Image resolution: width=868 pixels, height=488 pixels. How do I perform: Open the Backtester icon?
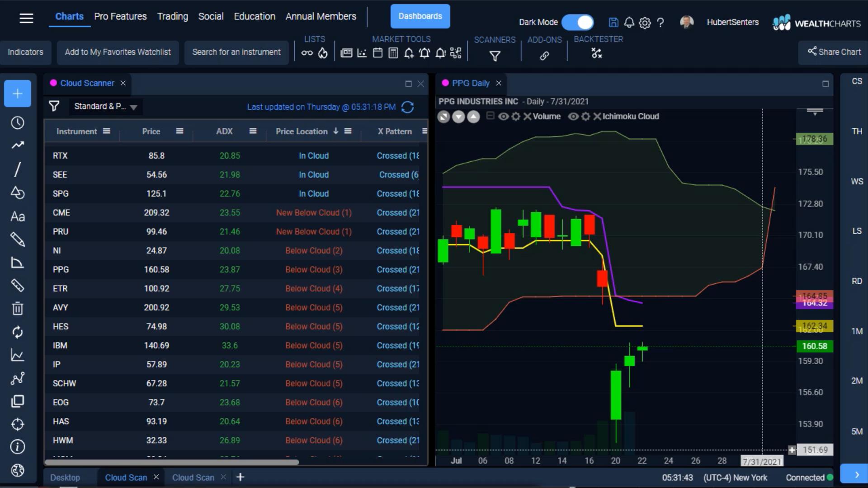597,54
